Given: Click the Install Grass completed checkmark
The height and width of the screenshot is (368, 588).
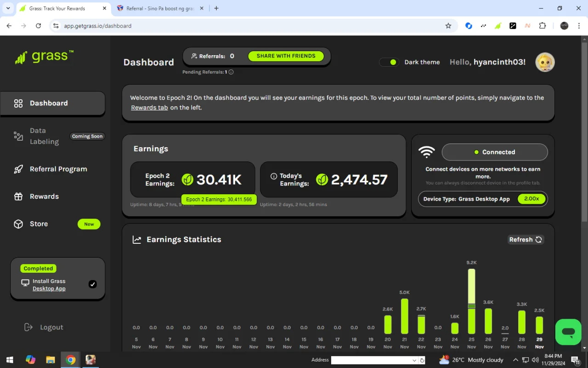Looking at the screenshot, I should point(93,284).
